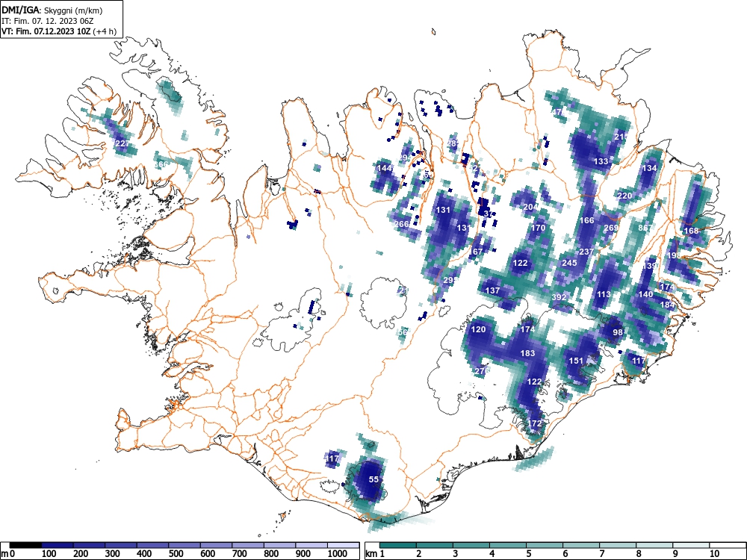747x560 pixels.
Task: Click the dark teal 1–2 km legend swatch
Action: pos(398,545)
